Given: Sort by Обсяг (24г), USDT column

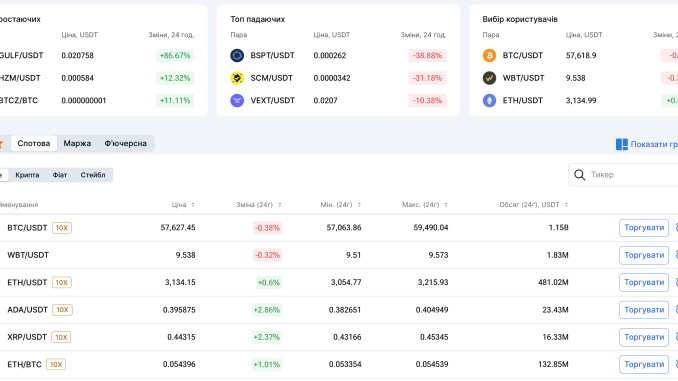Looking at the screenshot, I should [534, 205].
